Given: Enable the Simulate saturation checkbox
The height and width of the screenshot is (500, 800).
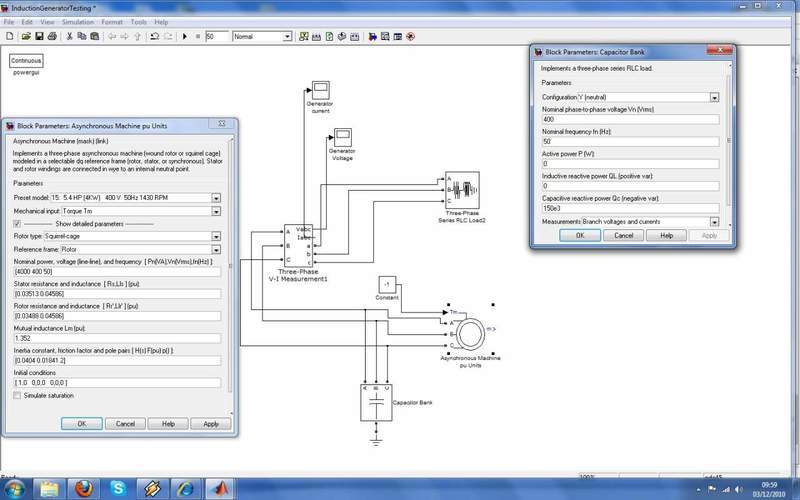Looking at the screenshot, I should (x=17, y=396).
